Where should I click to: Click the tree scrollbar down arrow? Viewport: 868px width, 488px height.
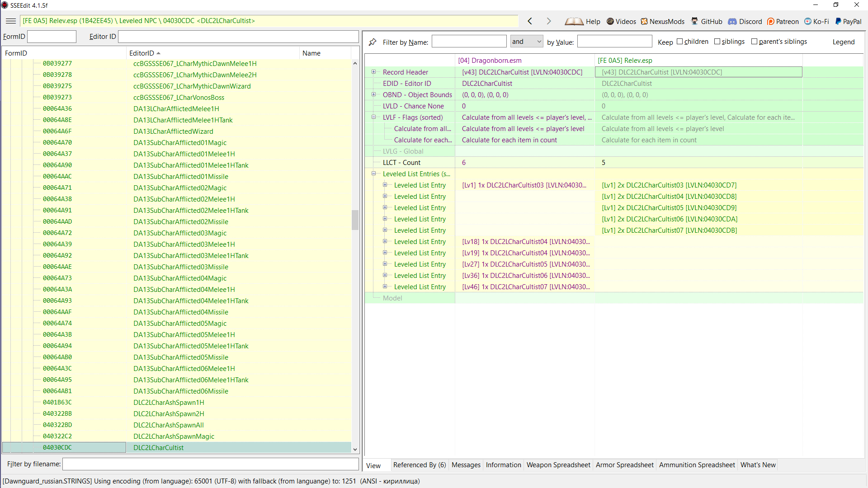point(355,450)
